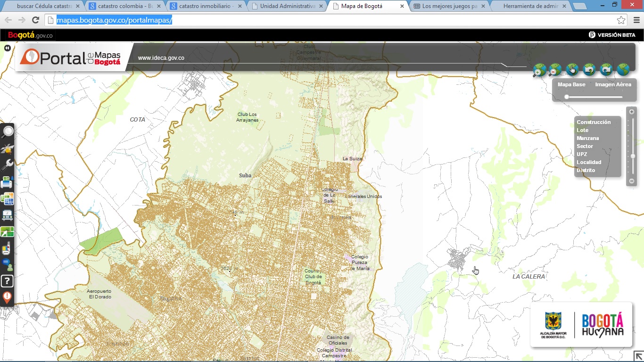Click the GPS device icon in sidebar
Screen dimensions: 644x362
coord(7,248)
